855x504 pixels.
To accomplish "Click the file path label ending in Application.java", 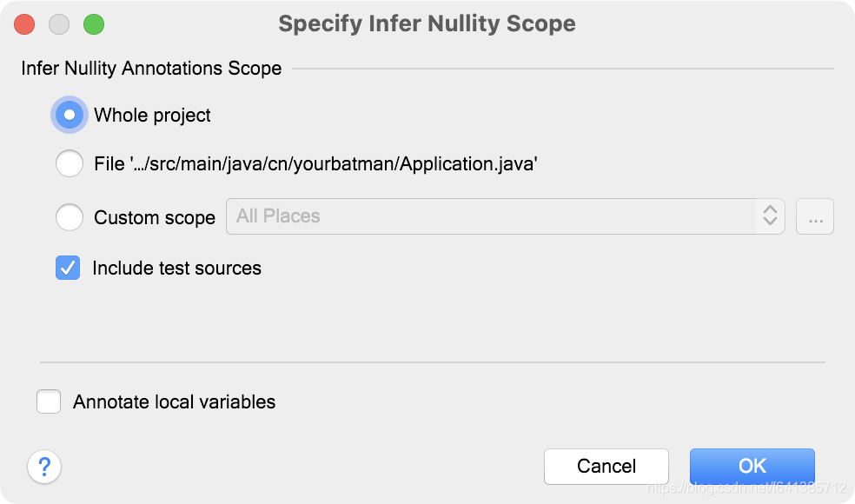I will point(316,164).
